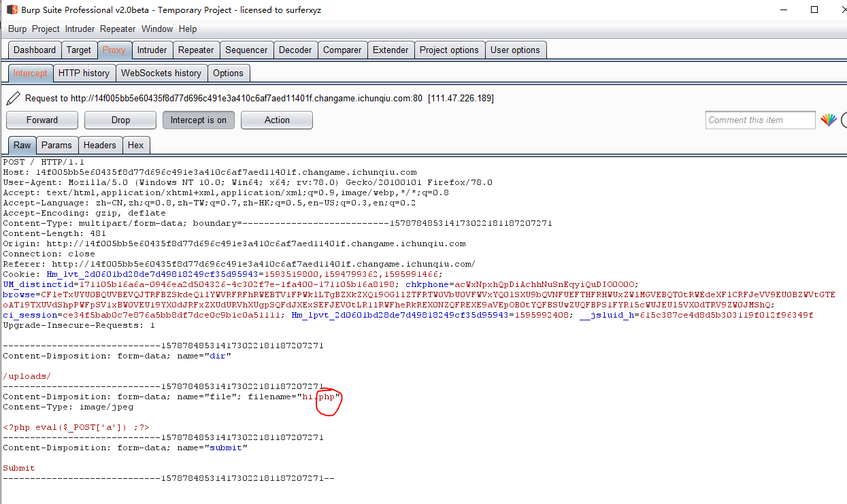This screenshot has width=847, height=504.
Task: Switch to the Headers view tab
Action: tap(100, 145)
